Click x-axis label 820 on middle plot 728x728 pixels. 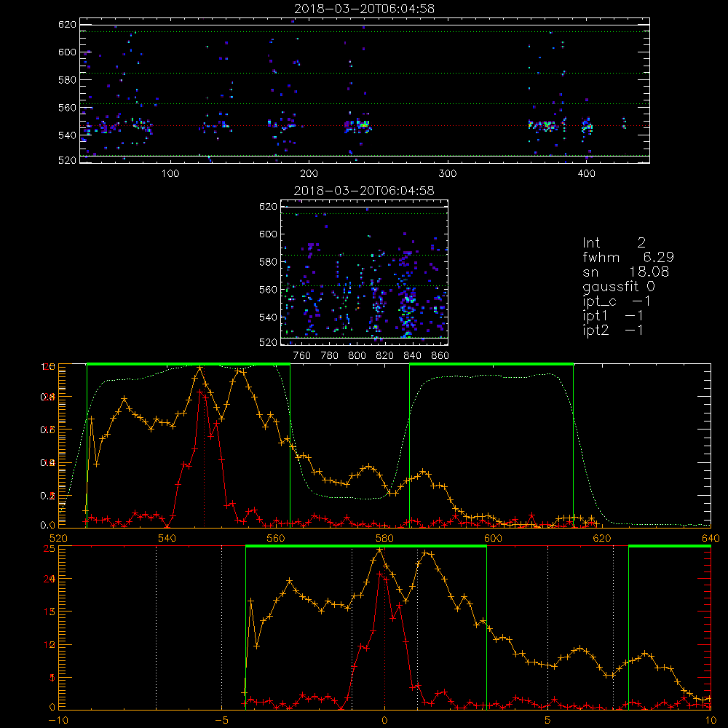point(385,356)
